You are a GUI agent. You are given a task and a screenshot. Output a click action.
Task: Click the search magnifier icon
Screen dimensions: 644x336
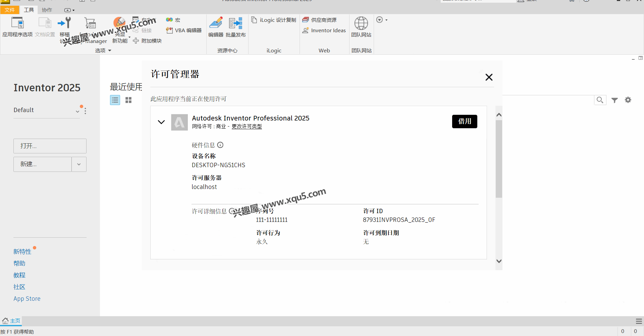point(600,100)
